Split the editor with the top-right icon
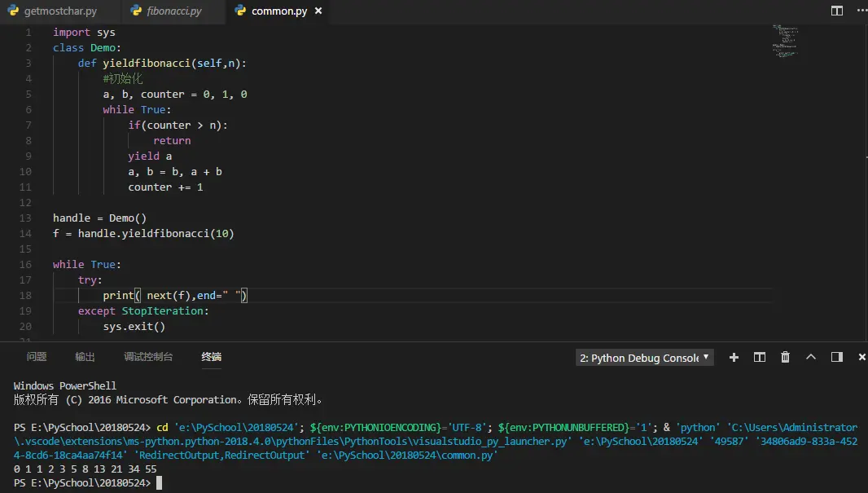 [x=837, y=11]
